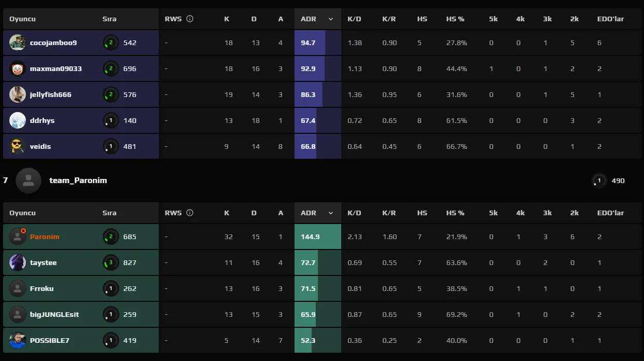Screen dimensions: 644x361
Task: Open Paronim's player profile link
Action: click(45, 237)
